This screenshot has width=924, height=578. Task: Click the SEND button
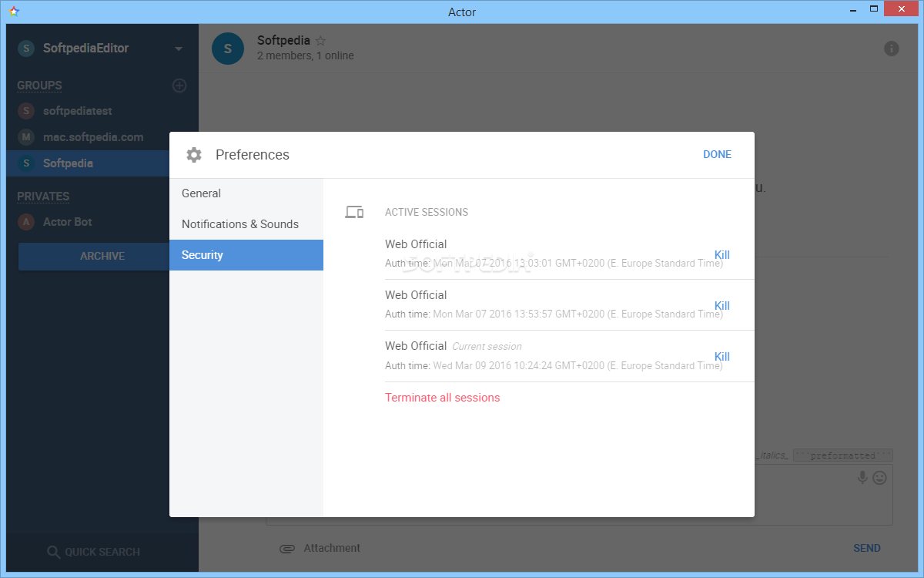[867, 548]
